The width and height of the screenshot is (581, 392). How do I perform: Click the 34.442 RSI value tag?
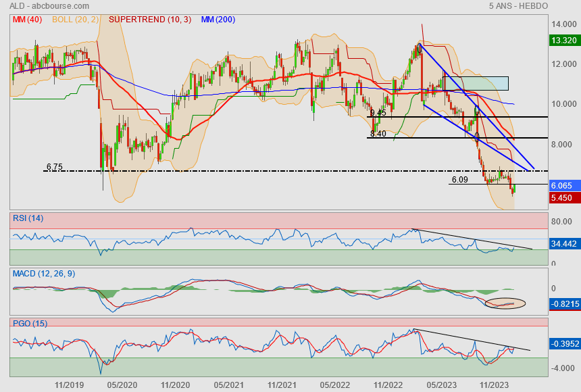tap(565, 244)
